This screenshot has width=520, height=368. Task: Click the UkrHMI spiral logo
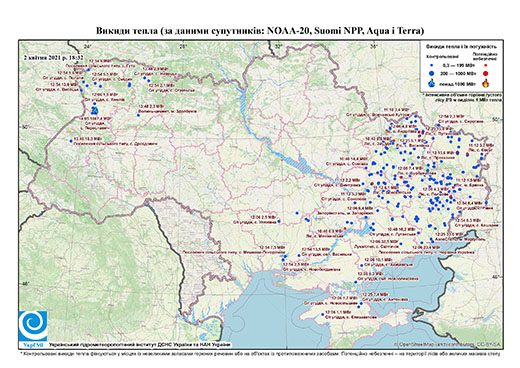tap(33, 326)
